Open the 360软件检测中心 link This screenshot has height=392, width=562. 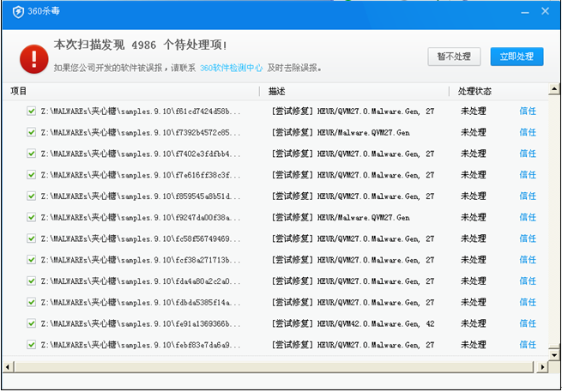231,68
